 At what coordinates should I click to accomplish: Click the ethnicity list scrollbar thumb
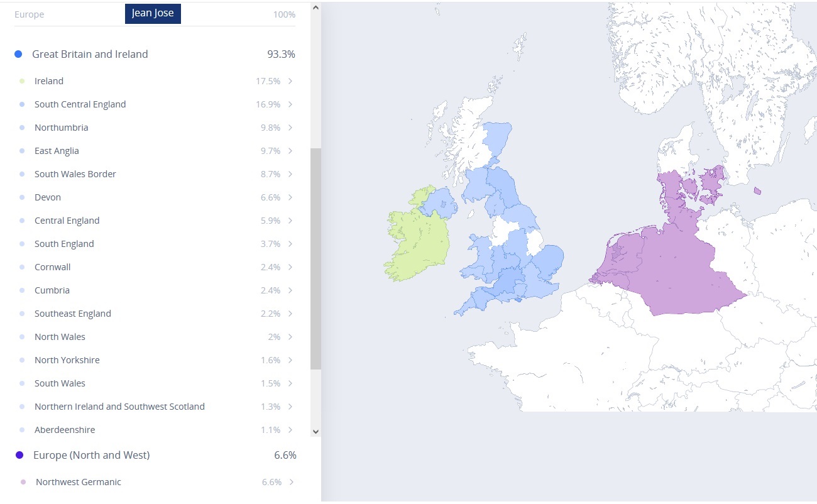315,258
